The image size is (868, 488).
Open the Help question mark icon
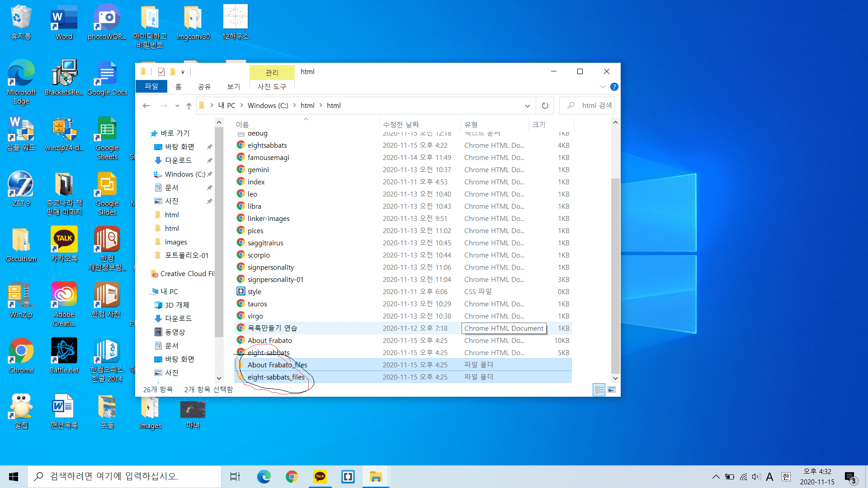tap(614, 87)
